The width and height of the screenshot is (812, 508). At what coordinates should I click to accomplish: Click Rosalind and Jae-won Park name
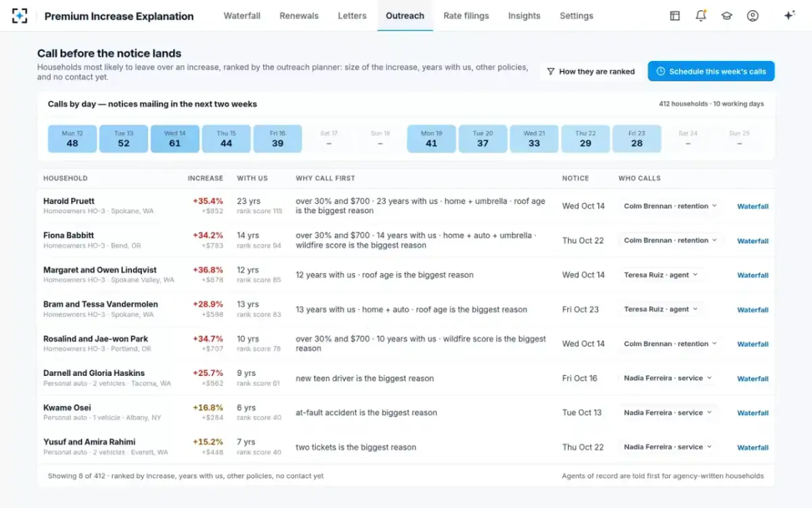95,339
